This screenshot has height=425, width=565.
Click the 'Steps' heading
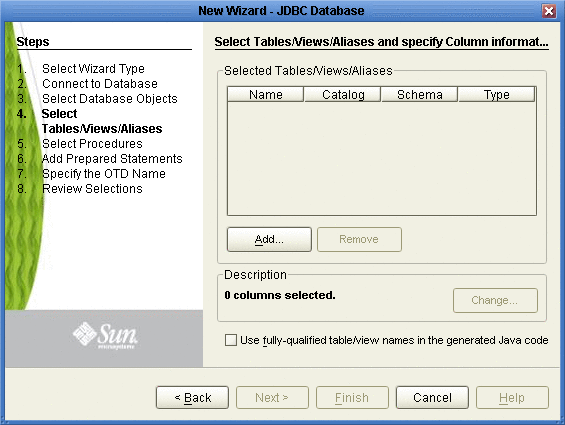pos(33,41)
